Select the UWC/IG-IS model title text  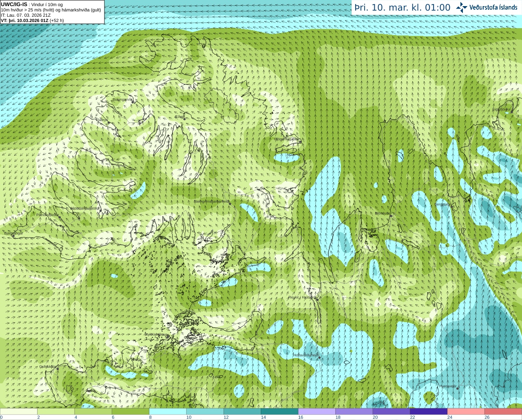14,4
